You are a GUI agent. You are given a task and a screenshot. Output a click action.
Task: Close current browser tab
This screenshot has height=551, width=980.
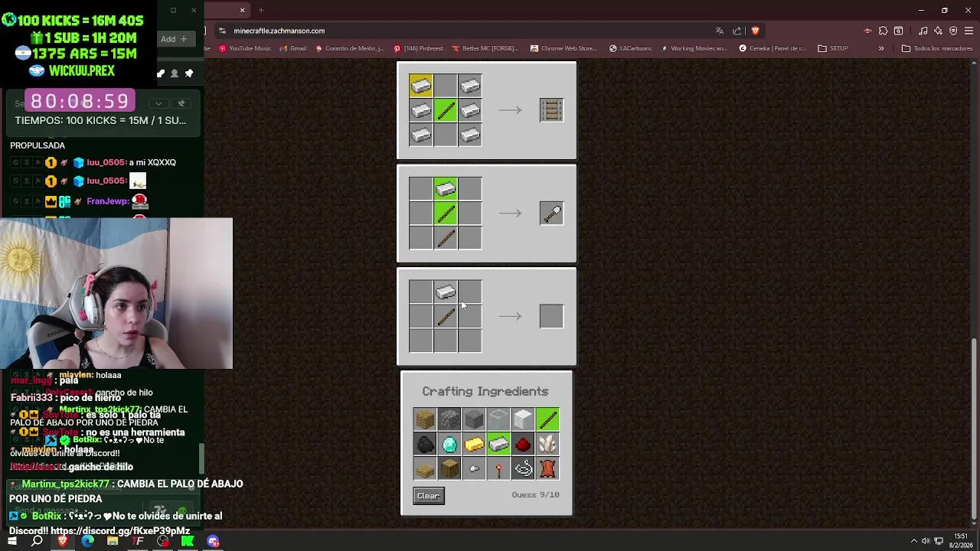click(243, 10)
